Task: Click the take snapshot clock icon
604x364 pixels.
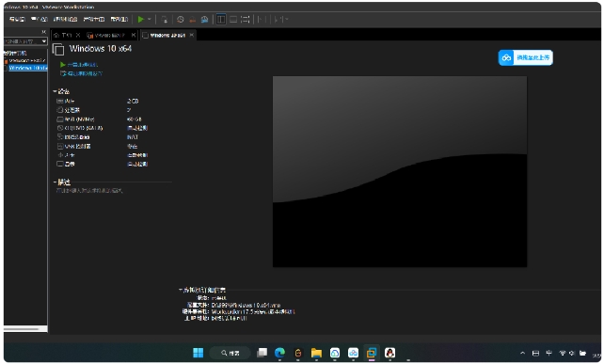Action: (181, 19)
